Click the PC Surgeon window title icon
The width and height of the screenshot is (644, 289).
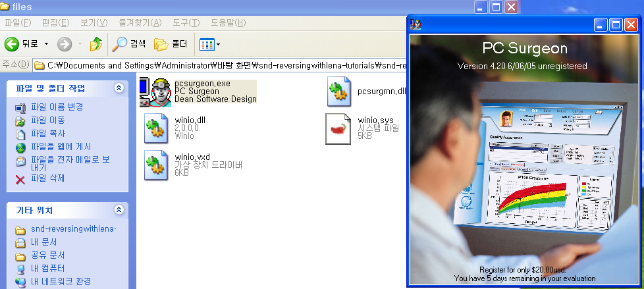click(416, 25)
